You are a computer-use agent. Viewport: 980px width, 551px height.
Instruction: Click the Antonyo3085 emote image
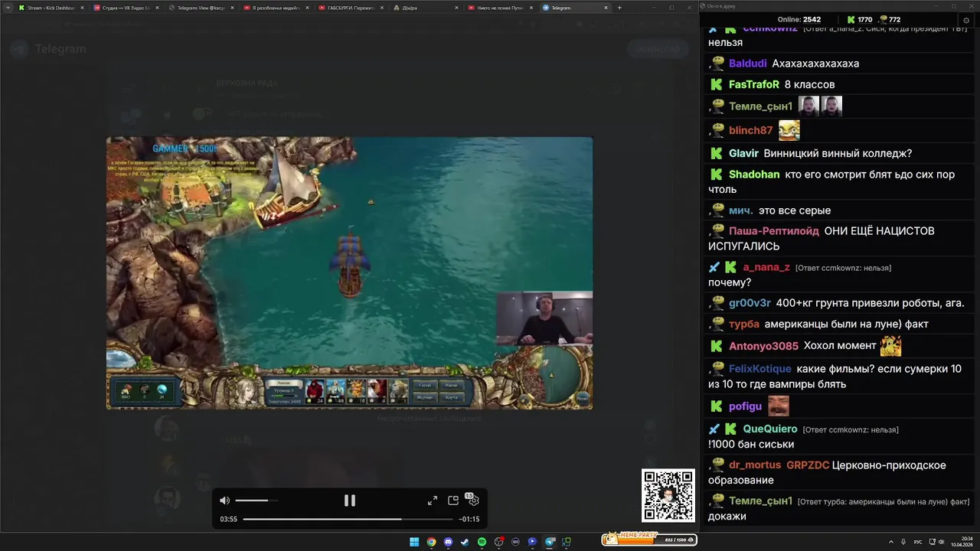[891, 346]
